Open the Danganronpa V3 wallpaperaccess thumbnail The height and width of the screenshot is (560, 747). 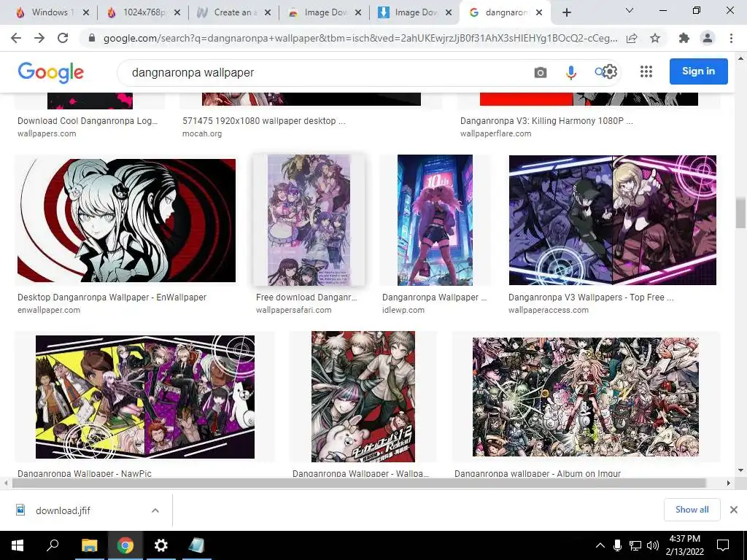point(613,219)
